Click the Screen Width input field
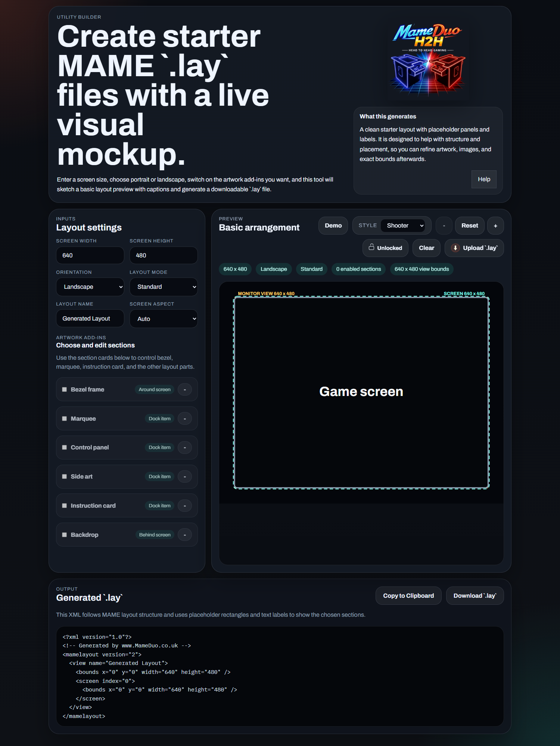This screenshot has width=560, height=746. pos(90,256)
